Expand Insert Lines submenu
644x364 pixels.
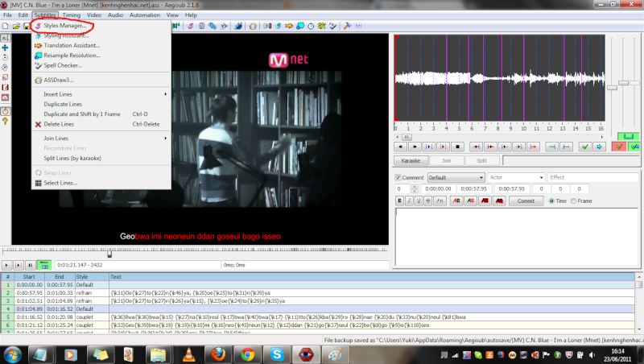coord(101,94)
